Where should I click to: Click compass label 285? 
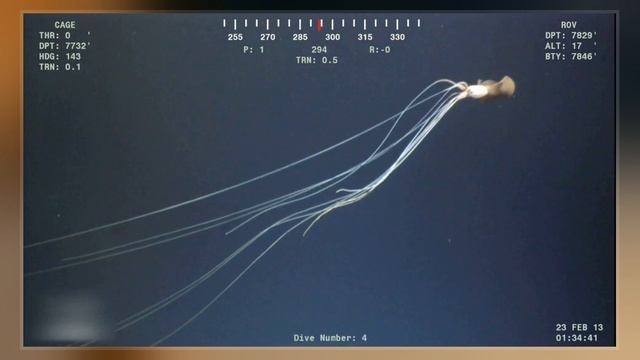tap(300, 37)
